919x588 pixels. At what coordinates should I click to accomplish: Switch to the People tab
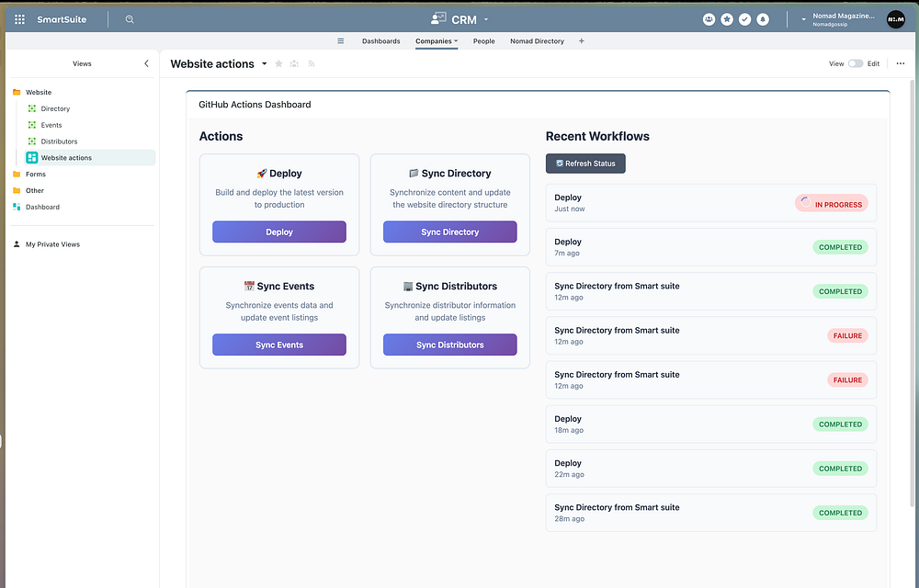[484, 41]
